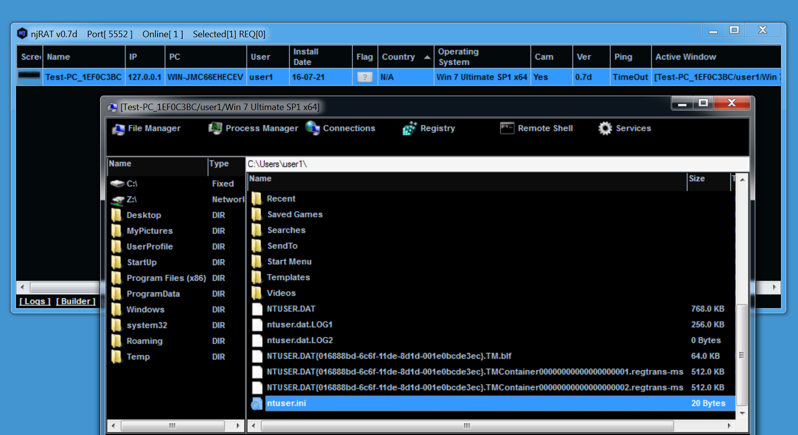798x435 pixels.
Task: Click the system32 folder icon
Action: [117, 326]
